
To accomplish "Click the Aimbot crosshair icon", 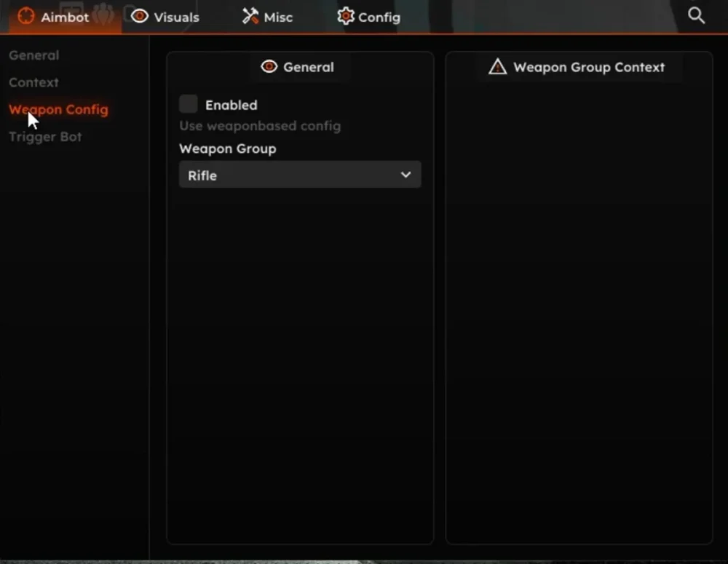I will coord(26,17).
